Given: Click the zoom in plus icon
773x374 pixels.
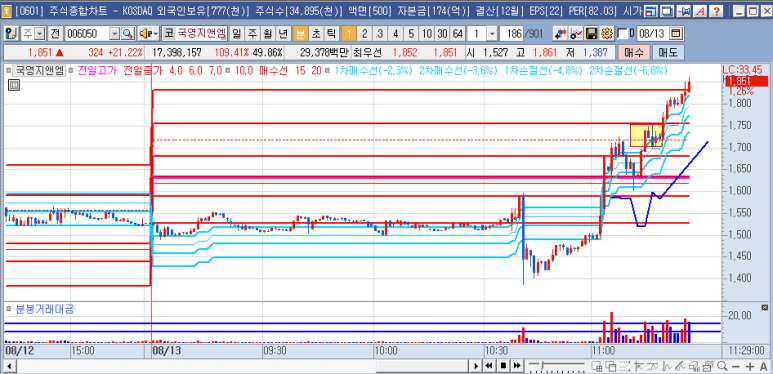Looking at the screenshot, I should click(750, 366).
